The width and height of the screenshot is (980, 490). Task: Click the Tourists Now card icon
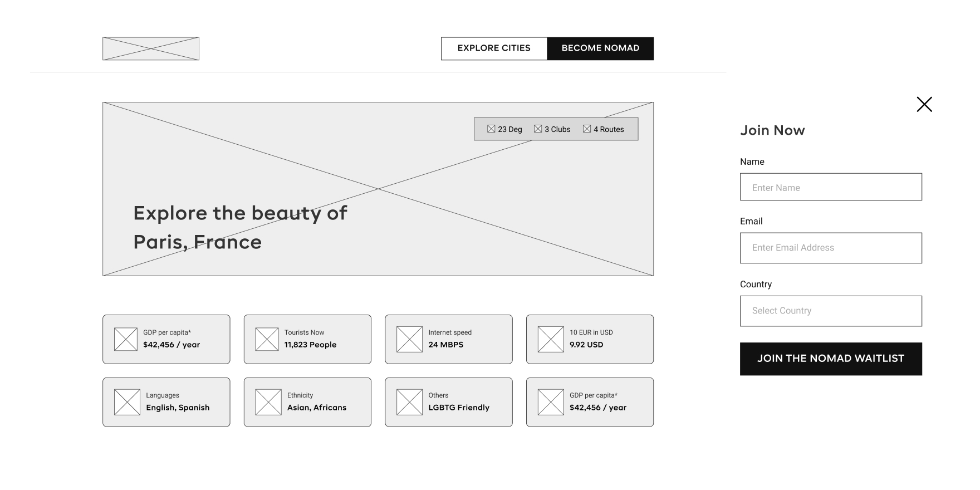[x=267, y=339]
